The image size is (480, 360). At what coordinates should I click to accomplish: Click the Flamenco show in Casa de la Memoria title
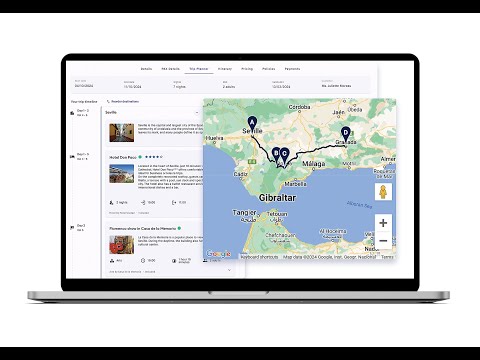click(x=143, y=228)
